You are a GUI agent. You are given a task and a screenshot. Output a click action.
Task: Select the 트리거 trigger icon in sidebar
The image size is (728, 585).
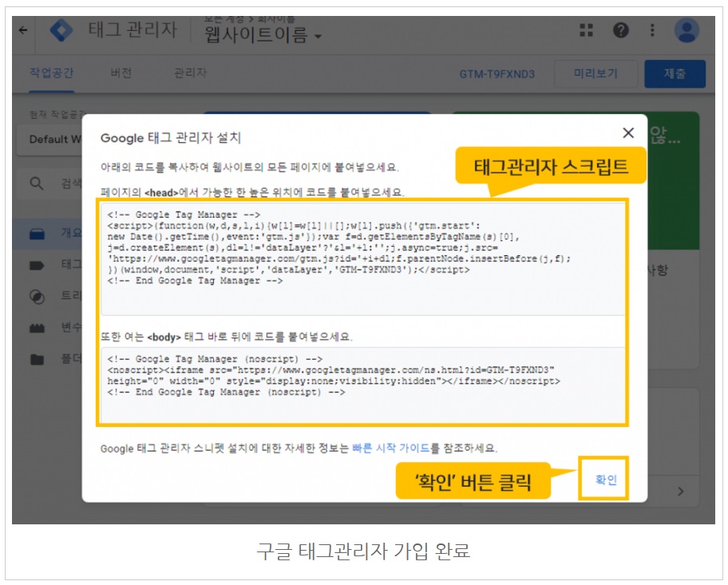click(x=38, y=297)
